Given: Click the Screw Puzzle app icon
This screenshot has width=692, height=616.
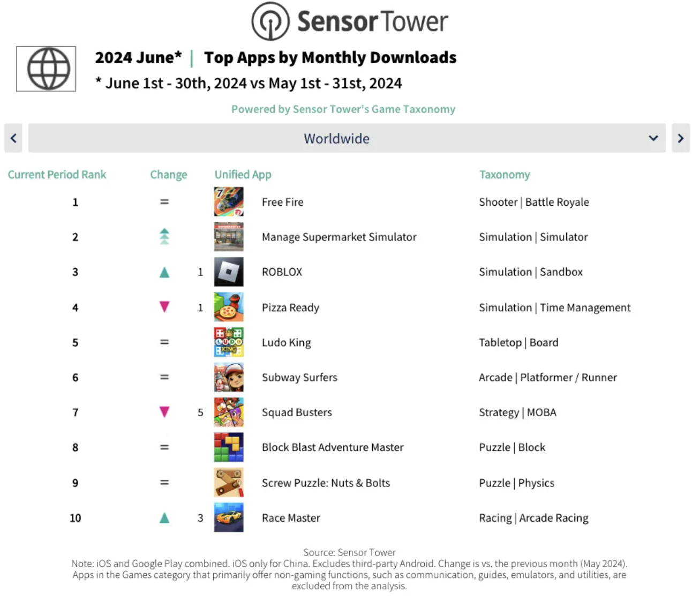Looking at the screenshot, I should (228, 483).
